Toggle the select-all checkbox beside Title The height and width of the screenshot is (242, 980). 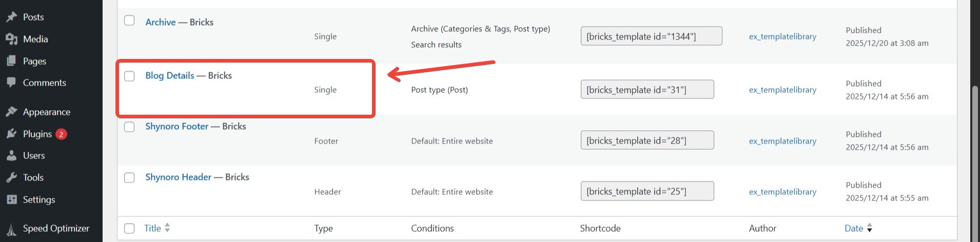click(129, 228)
